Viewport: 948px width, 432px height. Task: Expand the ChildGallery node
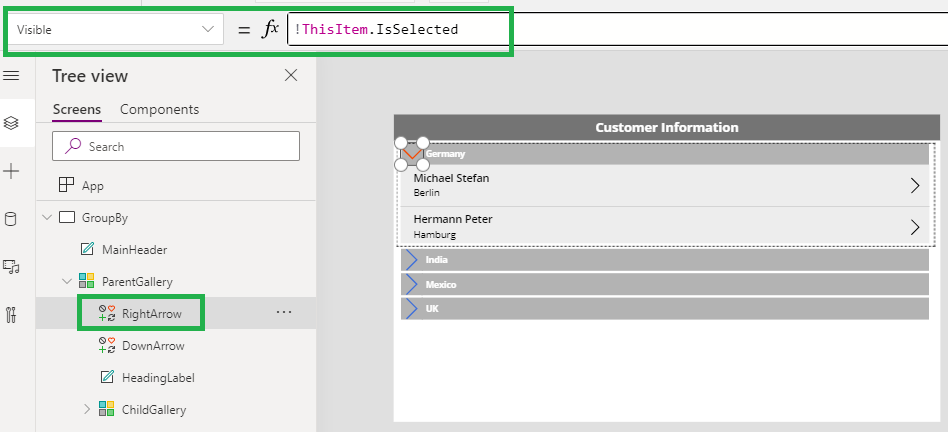point(87,409)
